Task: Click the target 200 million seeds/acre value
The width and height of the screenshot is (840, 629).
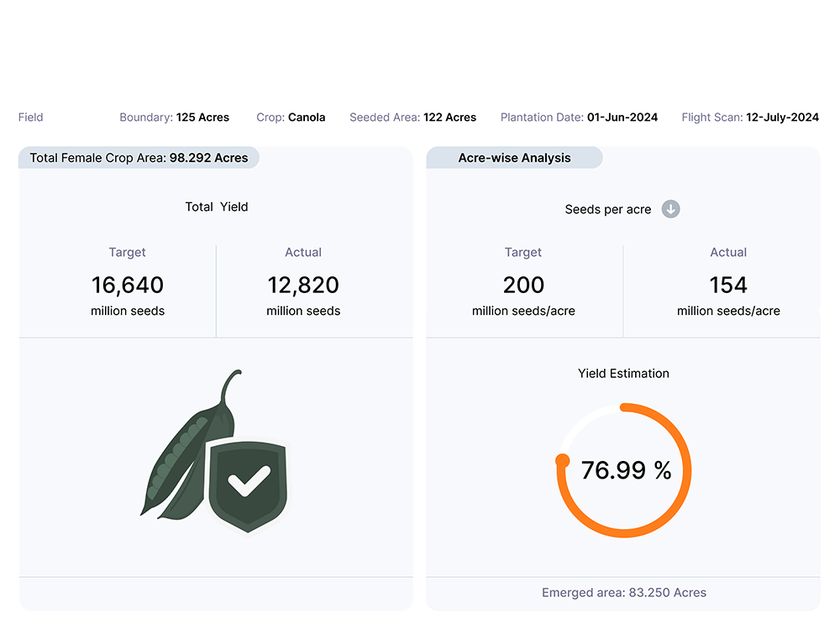Action: click(523, 286)
